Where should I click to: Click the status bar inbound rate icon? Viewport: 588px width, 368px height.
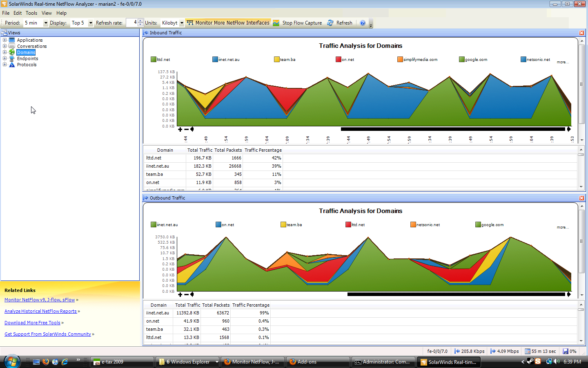point(457,351)
